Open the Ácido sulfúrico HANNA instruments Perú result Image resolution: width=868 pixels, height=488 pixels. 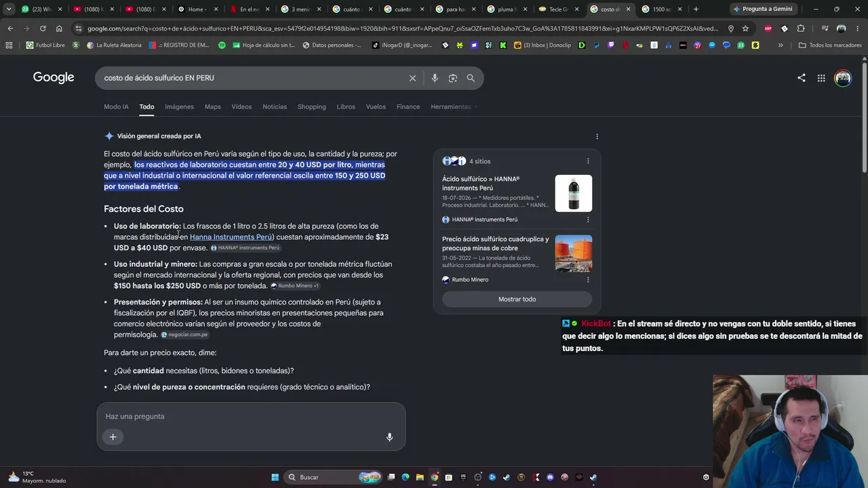tap(481, 183)
